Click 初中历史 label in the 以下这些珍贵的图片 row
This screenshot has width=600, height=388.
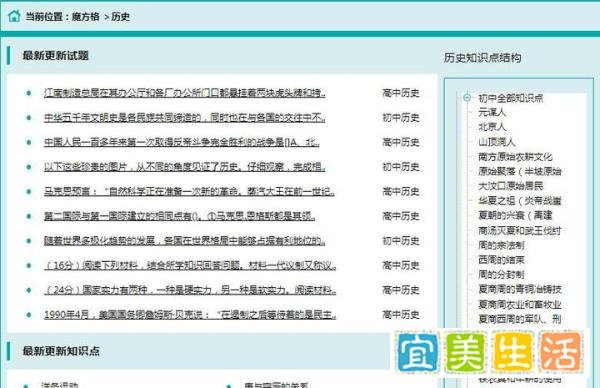pyautogui.click(x=401, y=167)
